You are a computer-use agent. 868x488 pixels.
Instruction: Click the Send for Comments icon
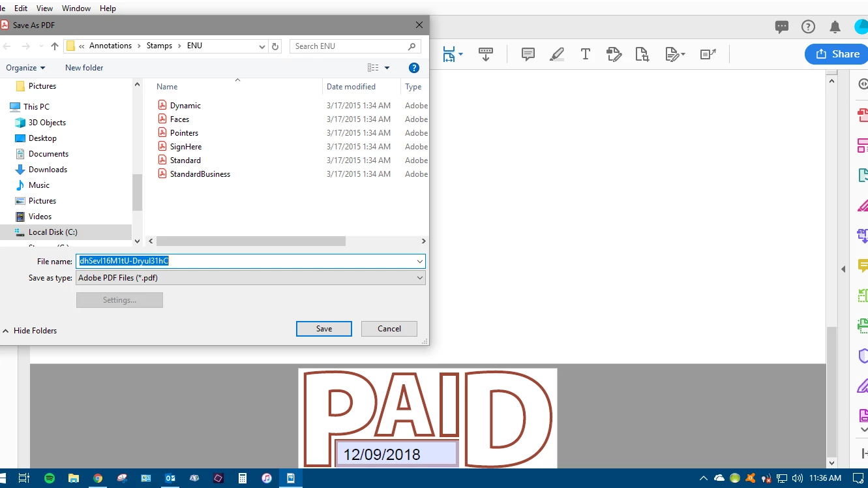click(708, 54)
